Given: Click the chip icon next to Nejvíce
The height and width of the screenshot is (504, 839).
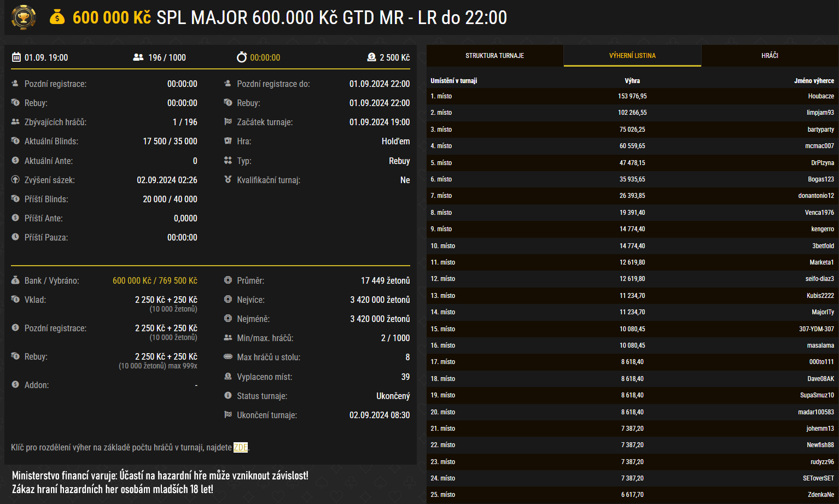Looking at the screenshot, I should 228,300.
